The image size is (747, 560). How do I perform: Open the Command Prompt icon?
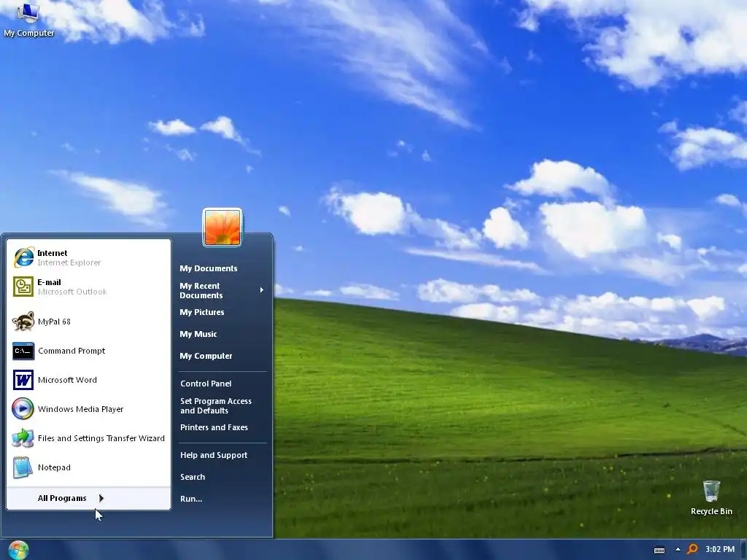tap(23, 351)
